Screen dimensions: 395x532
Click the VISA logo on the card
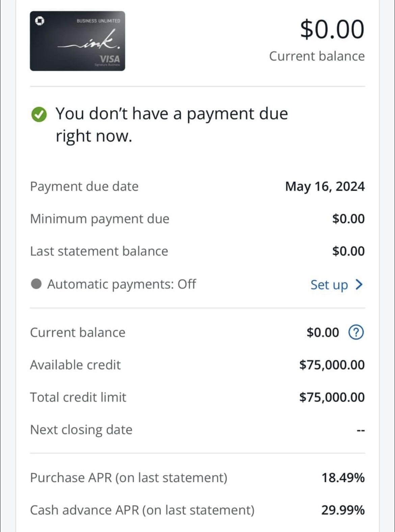(110, 58)
